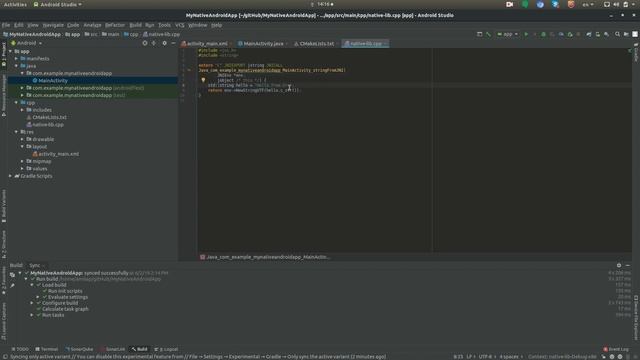The height and width of the screenshot is (360, 640).
Task: Open Build panel settings gear
Action: pos(619,265)
